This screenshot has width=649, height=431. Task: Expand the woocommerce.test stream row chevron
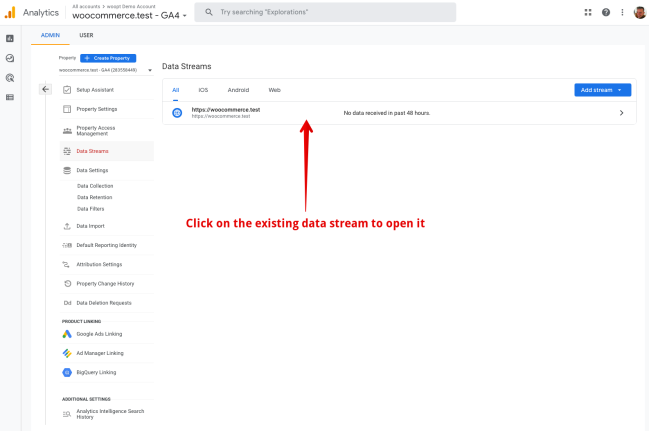click(621, 113)
